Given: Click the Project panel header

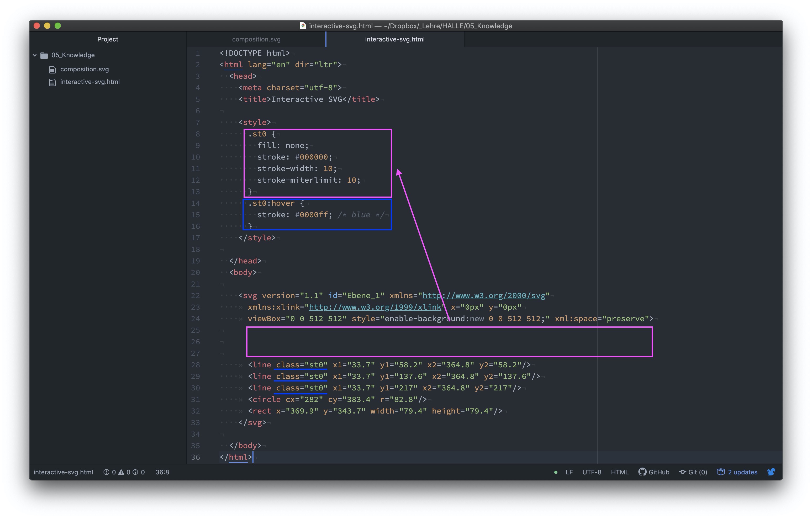Looking at the screenshot, I should pos(108,39).
